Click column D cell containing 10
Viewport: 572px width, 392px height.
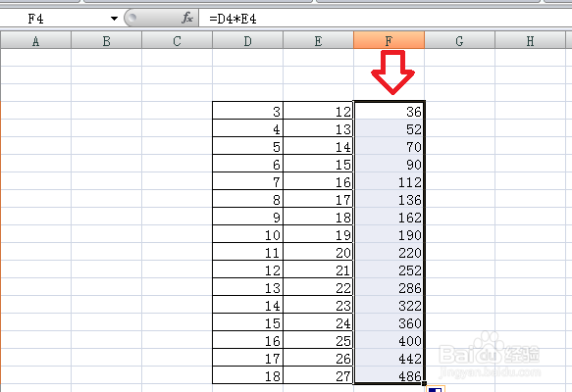[247, 234]
